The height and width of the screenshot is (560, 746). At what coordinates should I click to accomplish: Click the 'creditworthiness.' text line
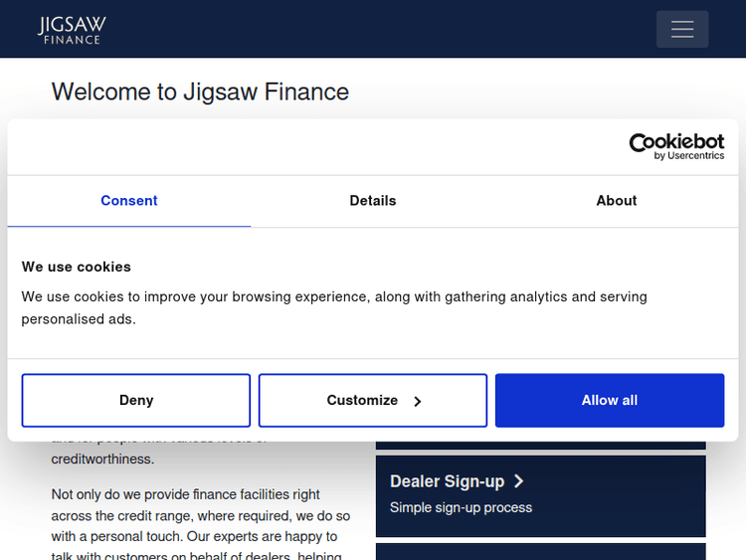coord(102,460)
